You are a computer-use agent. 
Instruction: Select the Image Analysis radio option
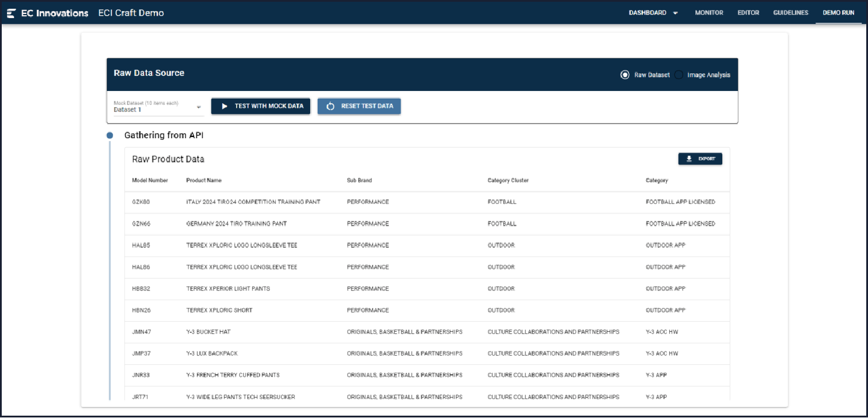[679, 75]
